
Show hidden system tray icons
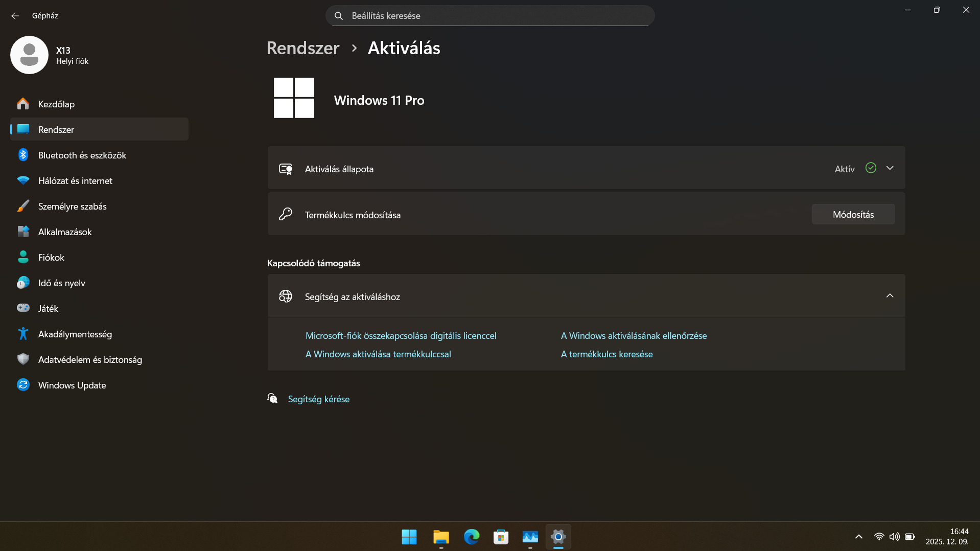[859, 537]
